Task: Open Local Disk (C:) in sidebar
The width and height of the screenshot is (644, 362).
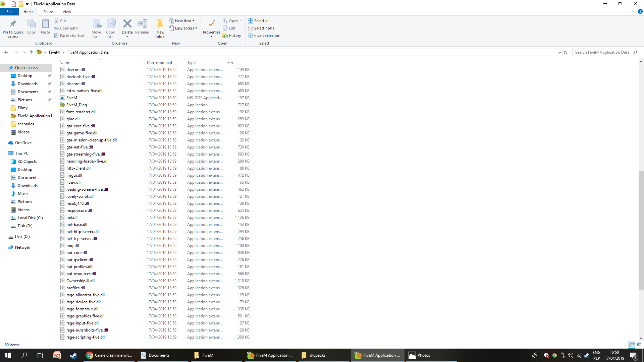Action: 30,218
